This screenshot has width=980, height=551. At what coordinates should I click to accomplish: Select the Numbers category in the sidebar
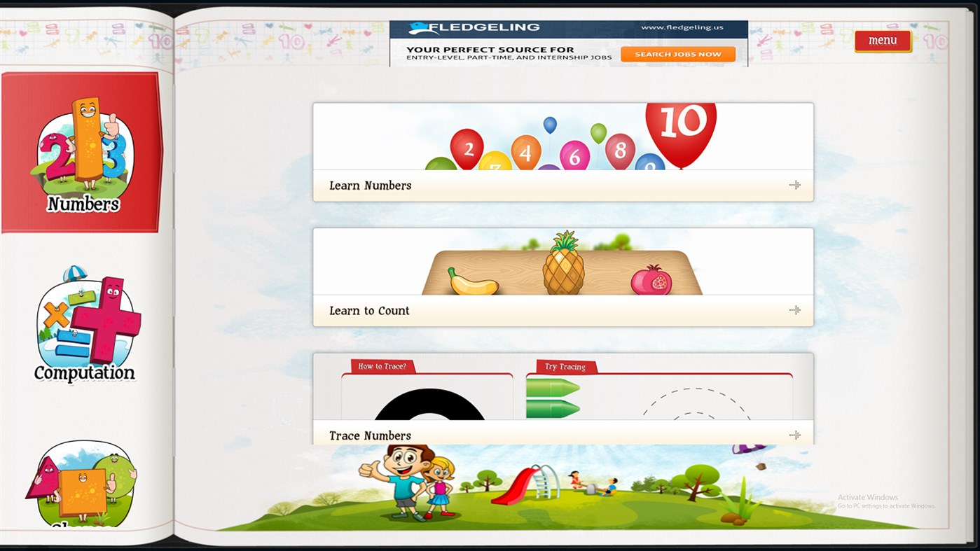tap(82, 151)
